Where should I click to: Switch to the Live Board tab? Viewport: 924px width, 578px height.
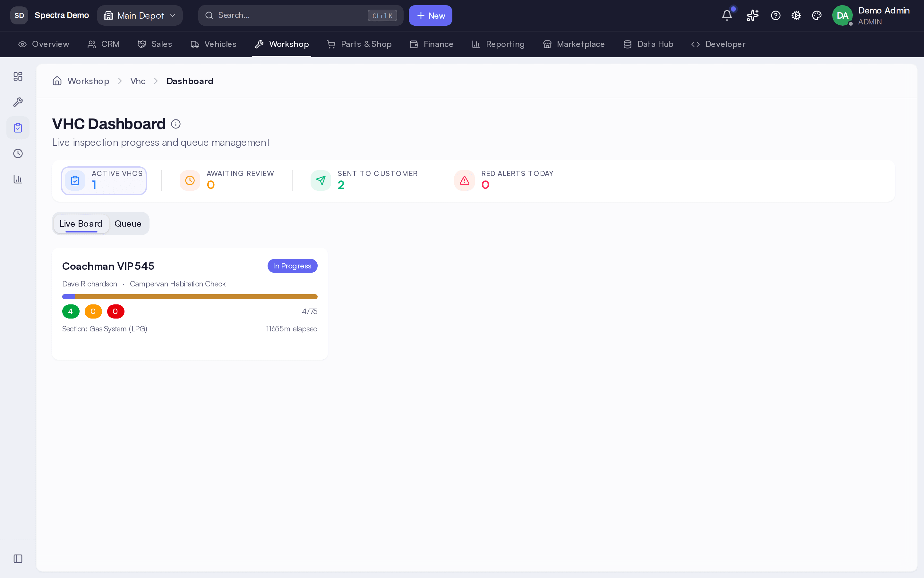[x=81, y=223]
